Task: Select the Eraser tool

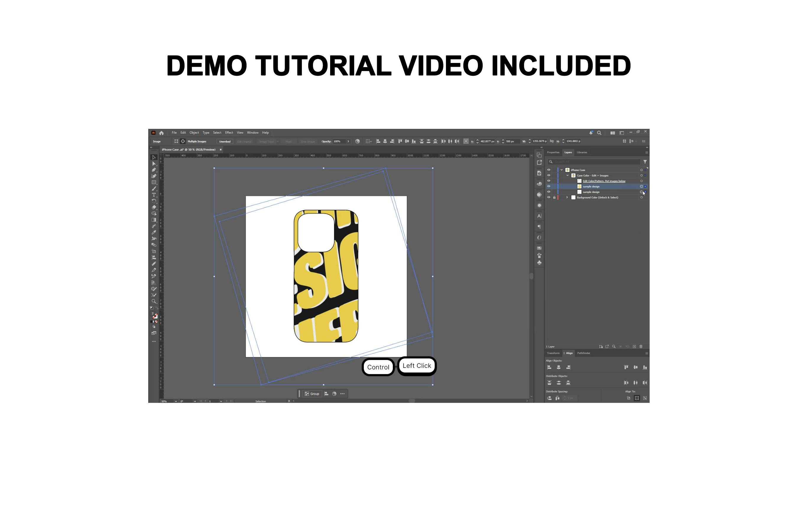Action: pyautogui.click(x=154, y=207)
